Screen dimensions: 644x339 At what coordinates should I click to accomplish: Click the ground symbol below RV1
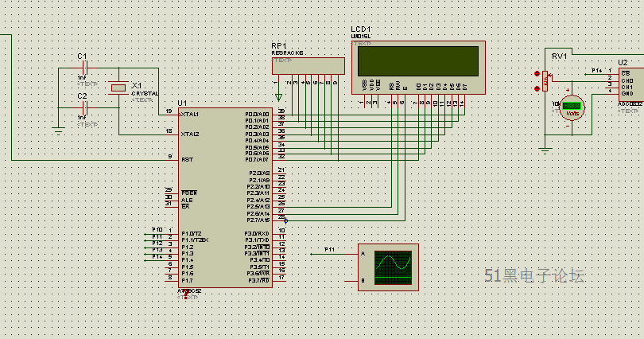pos(545,147)
